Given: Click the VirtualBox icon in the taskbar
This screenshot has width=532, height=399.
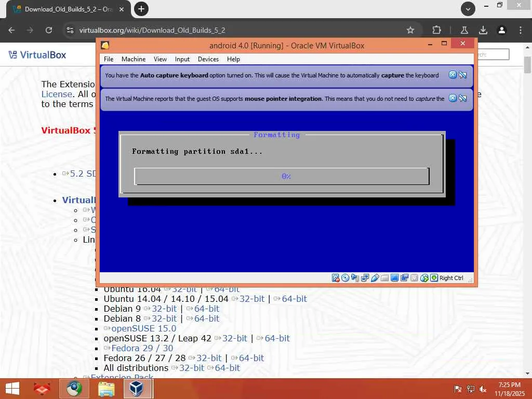Looking at the screenshot, I should (136, 389).
